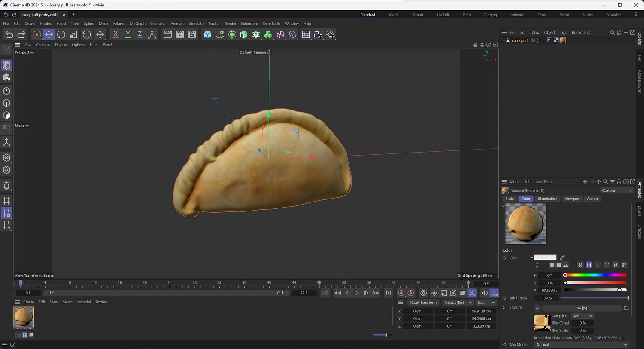Open texture file folder icon beside tex.jpg
644x349 pixels.
click(626, 308)
